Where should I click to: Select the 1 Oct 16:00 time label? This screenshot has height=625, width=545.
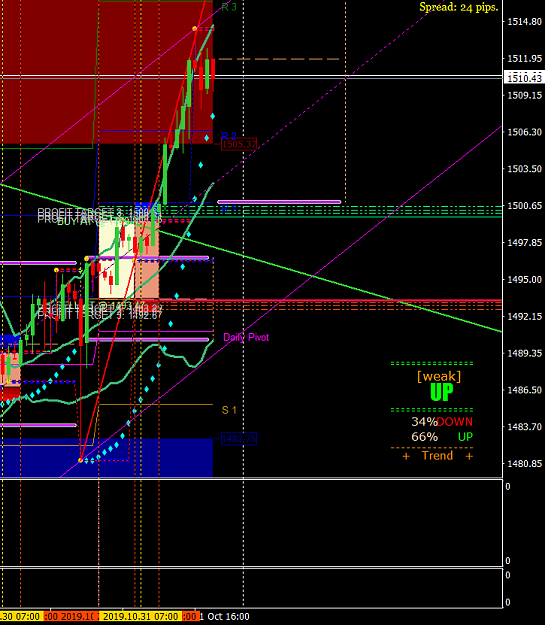[224, 617]
